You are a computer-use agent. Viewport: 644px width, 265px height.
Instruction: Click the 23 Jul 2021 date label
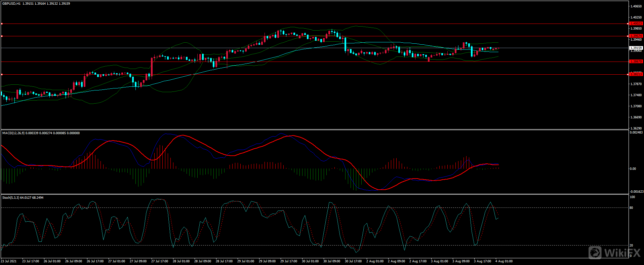coord(9,261)
